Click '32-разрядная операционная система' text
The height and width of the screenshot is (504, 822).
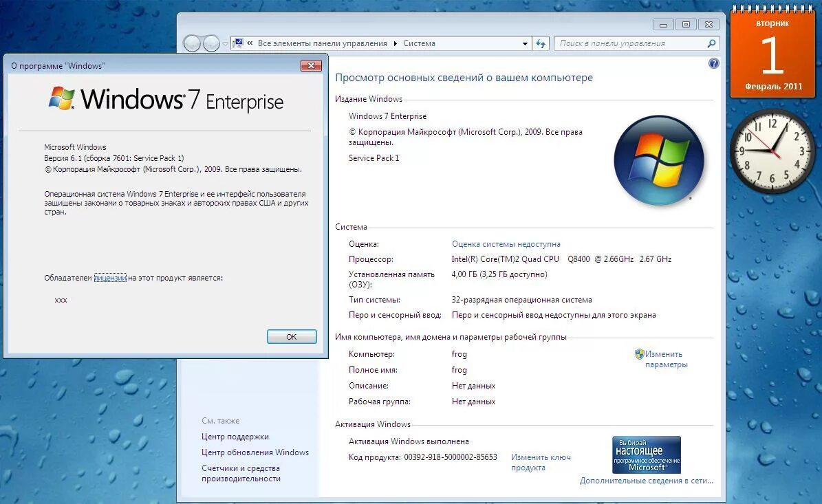(x=521, y=300)
